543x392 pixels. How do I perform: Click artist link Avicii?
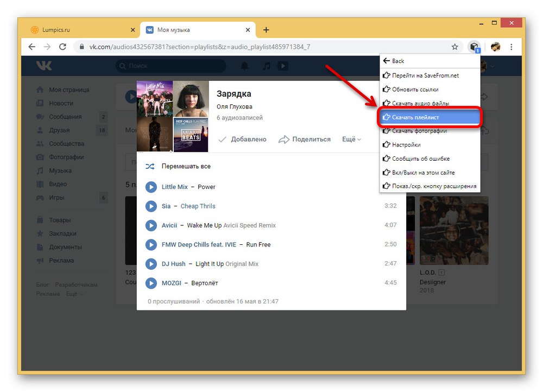pos(169,225)
